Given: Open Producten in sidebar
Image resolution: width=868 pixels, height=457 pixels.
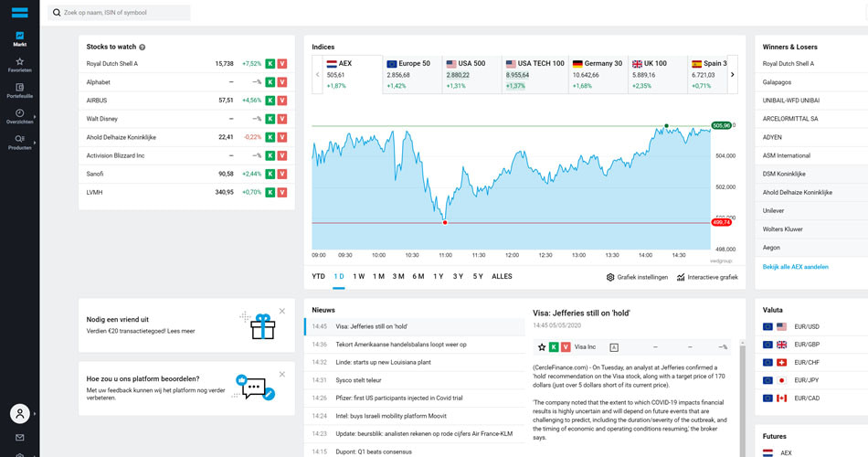Looking at the screenshot, I should (x=19, y=143).
